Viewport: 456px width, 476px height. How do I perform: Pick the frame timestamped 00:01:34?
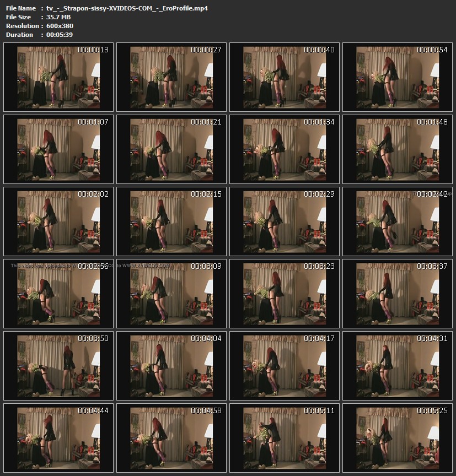[x=284, y=149]
